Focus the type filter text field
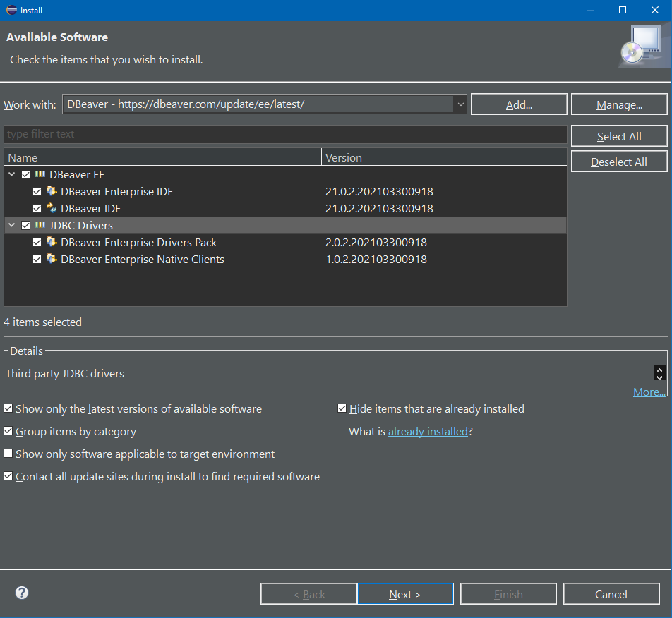This screenshot has width=672, height=618. [x=285, y=134]
